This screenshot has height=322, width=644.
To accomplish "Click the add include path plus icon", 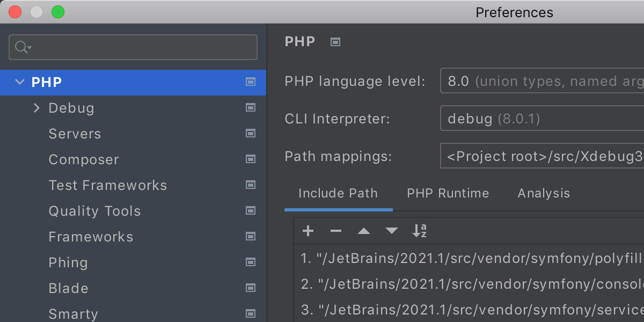I will click(308, 231).
